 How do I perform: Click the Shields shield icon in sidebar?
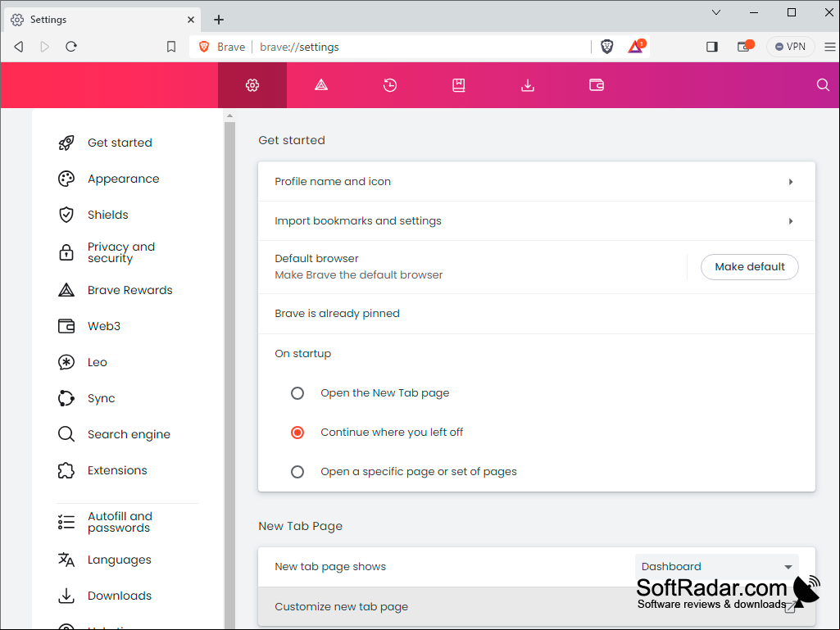66,215
